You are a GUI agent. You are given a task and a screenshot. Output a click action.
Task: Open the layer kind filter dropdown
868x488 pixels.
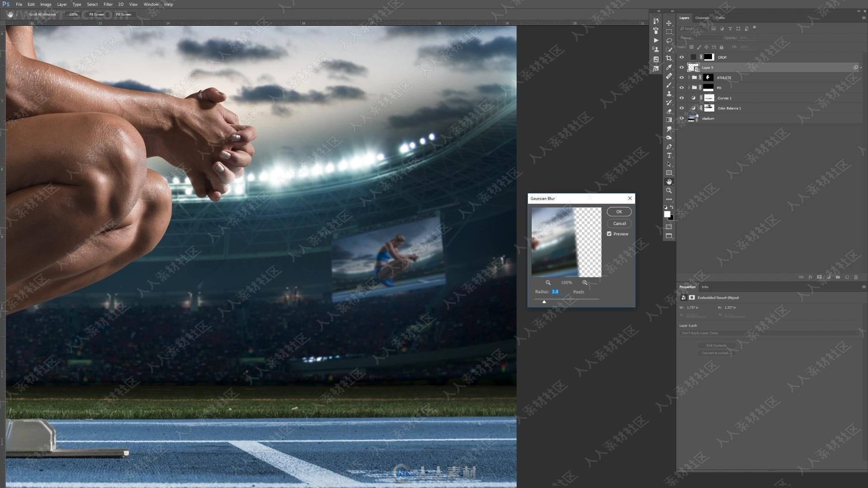click(694, 28)
